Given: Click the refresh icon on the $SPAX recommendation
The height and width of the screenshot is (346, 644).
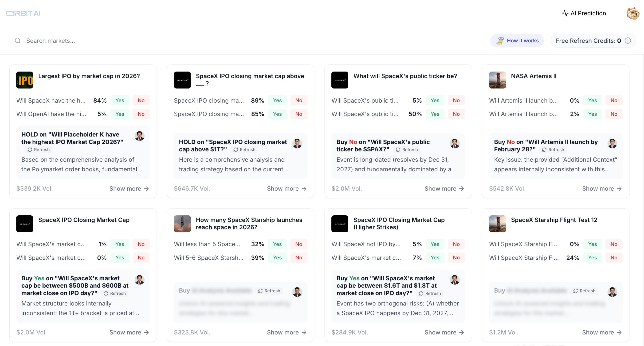Looking at the screenshot, I should [x=398, y=150].
